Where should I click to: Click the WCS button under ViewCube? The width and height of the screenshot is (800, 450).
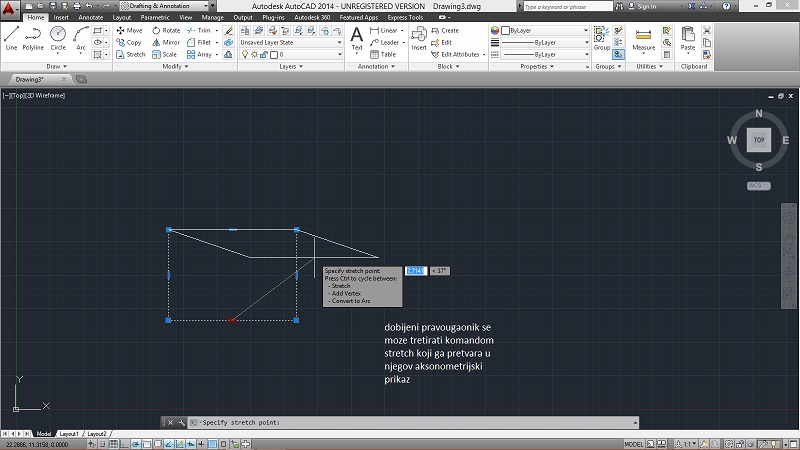(758, 186)
